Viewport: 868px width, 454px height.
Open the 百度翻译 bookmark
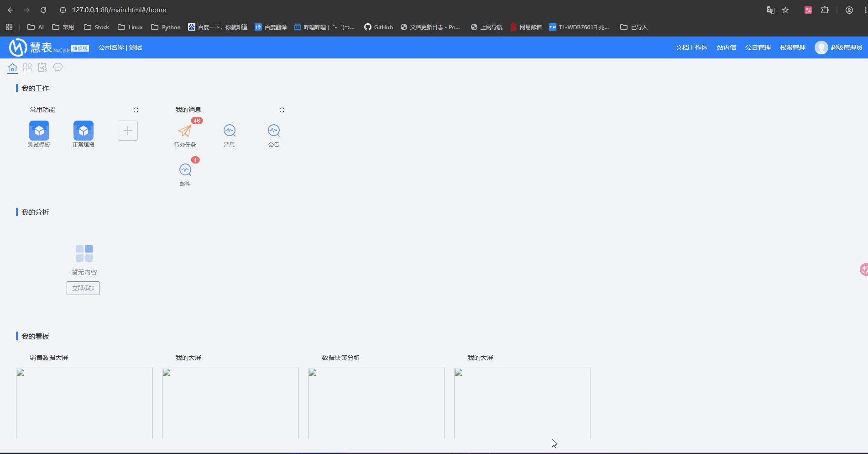[x=271, y=27]
